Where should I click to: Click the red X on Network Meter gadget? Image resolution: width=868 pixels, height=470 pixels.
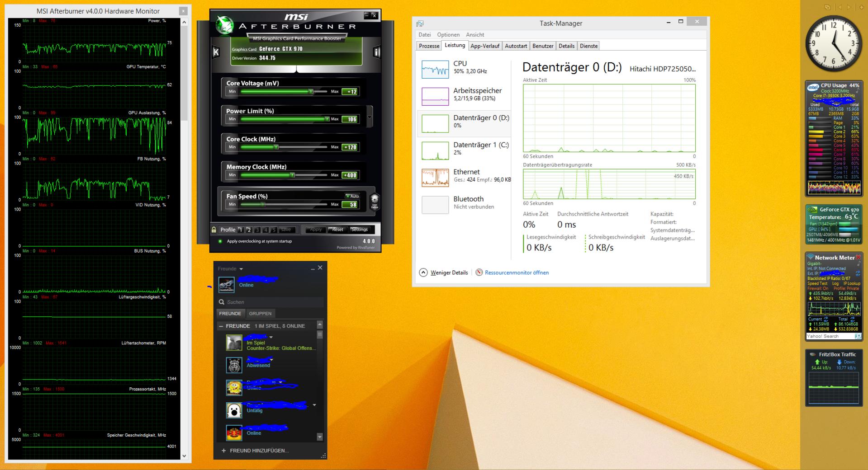[858, 257]
